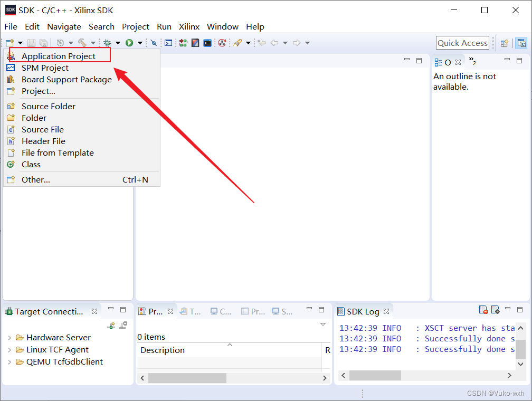Click the build configuration toolbar icon
Screen dimensions: 532x401
click(x=60, y=43)
